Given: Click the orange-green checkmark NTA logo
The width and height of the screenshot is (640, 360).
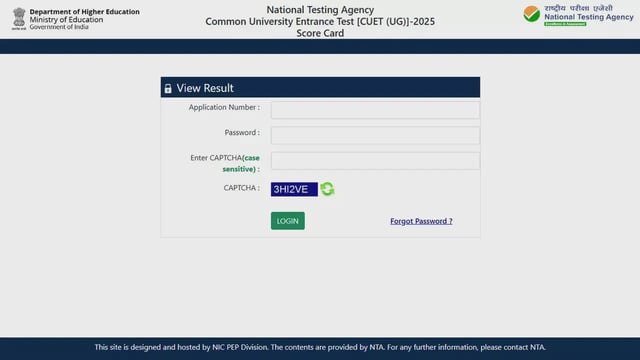Looking at the screenshot, I should click(x=531, y=14).
